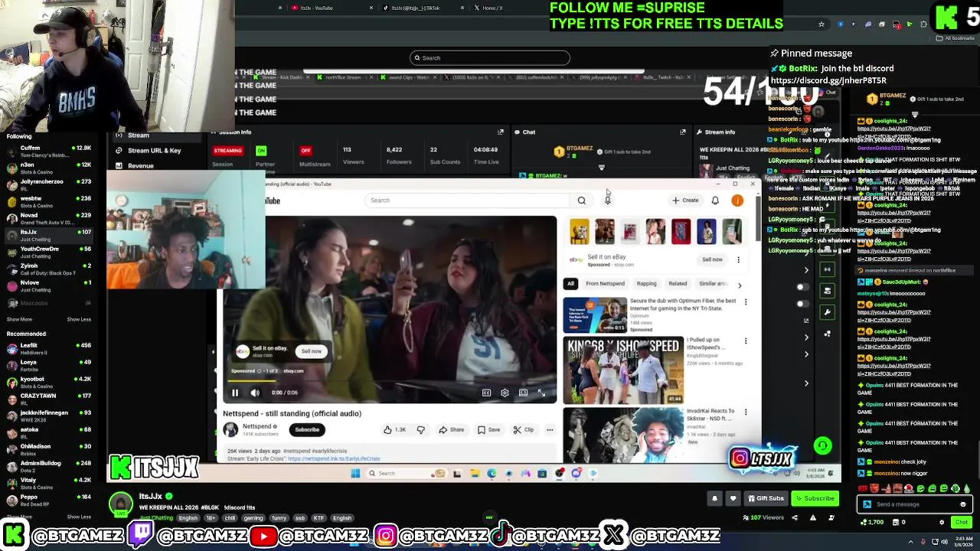Image resolution: width=980 pixels, height=551 pixels.
Task: Open more actions menu beside Clip
Action: click(550, 430)
